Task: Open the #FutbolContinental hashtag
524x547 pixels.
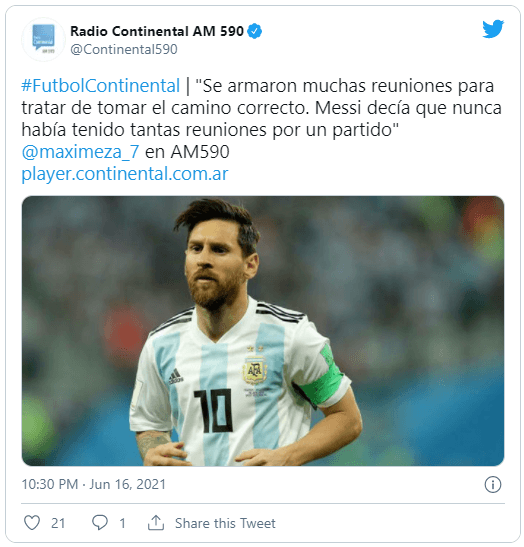Action: click(100, 86)
